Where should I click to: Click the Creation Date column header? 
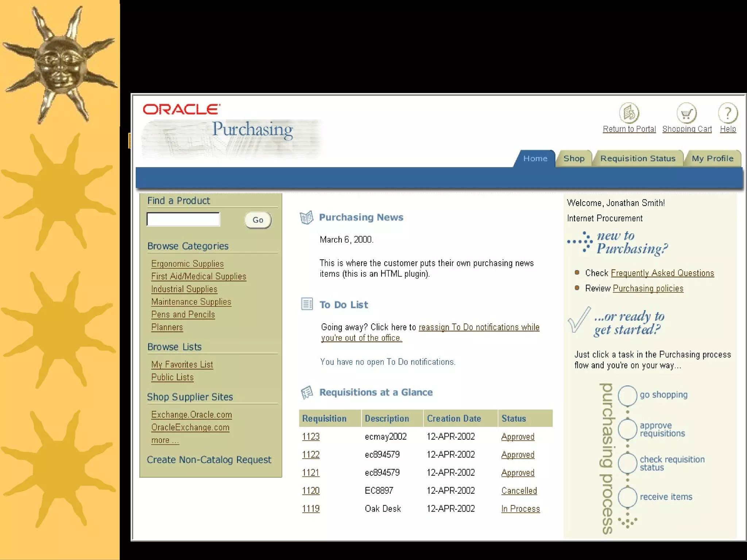tap(461, 418)
